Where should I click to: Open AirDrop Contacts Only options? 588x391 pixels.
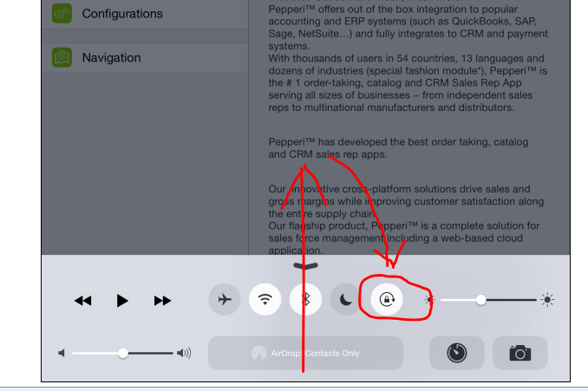305,353
